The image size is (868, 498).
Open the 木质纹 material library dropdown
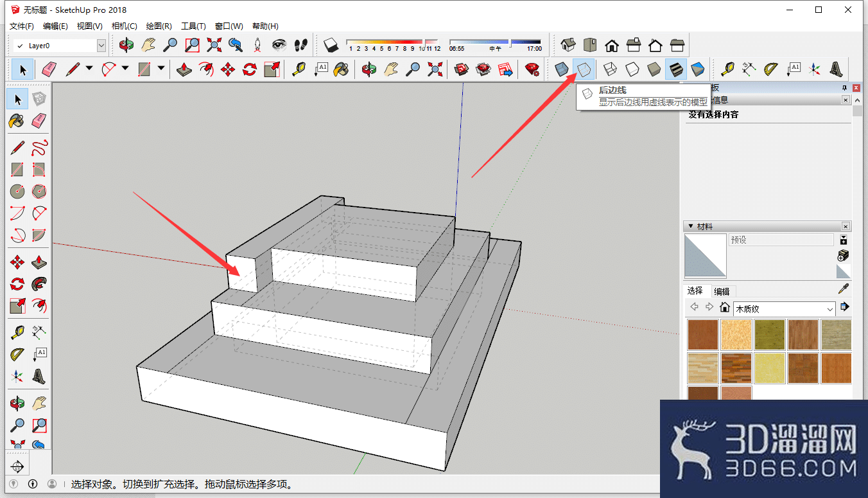click(785, 308)
